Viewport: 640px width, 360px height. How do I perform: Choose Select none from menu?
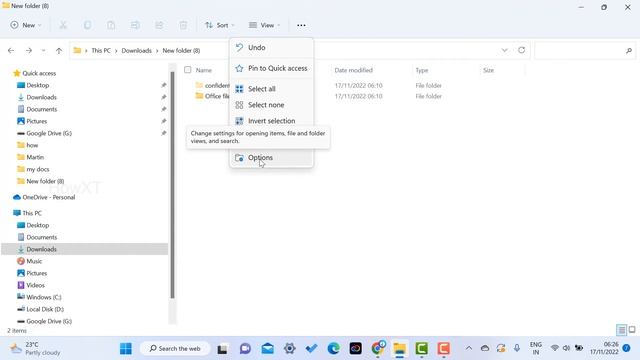271,105
